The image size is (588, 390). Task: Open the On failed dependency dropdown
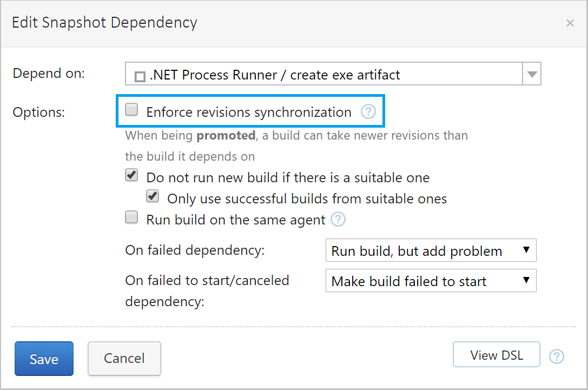point(431,250)
